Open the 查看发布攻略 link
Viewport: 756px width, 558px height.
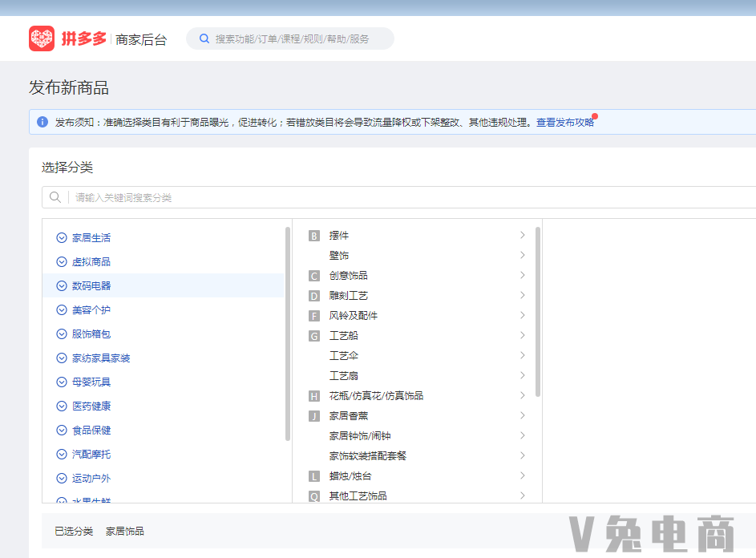coord(565,123)
